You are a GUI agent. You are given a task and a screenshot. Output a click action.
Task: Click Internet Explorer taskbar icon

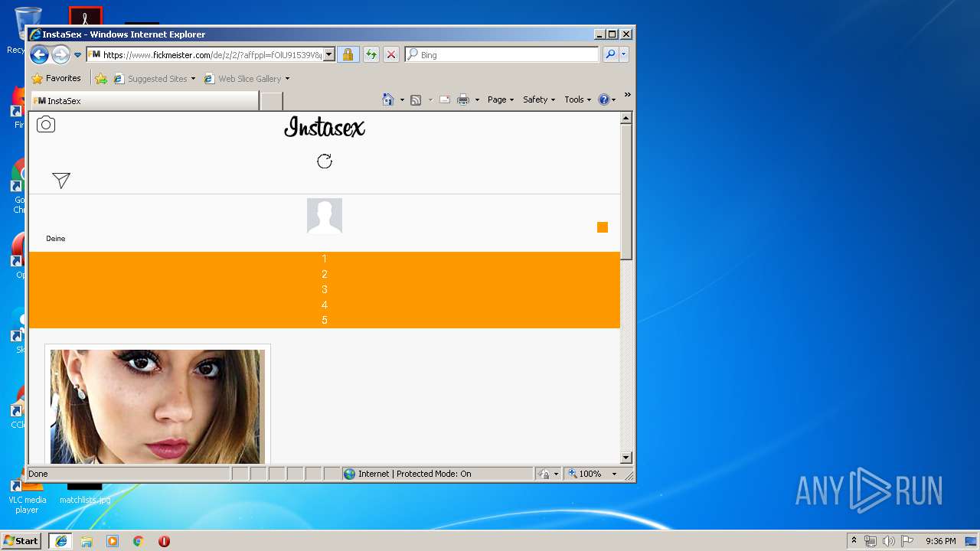click(x=60, y=541)
